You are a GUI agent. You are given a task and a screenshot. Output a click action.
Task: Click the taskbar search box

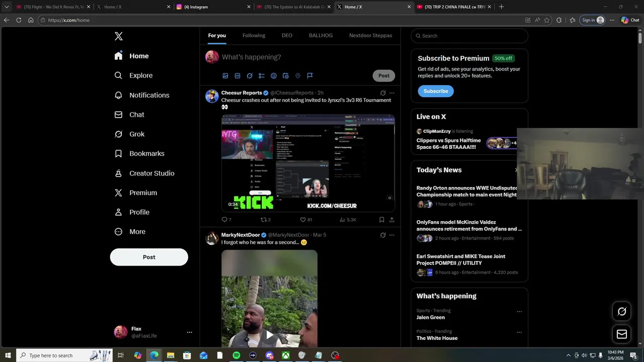(65, 355)
